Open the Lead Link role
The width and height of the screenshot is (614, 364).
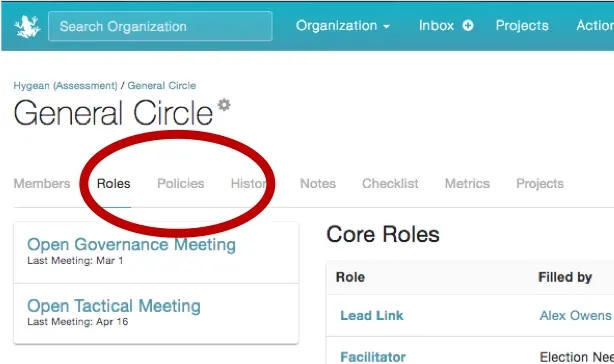[372, 315]
